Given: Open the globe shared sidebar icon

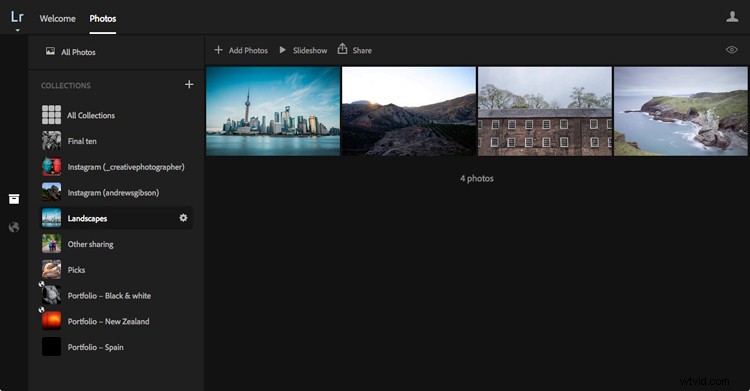Looking at the screenshot, I should (14, 227).
